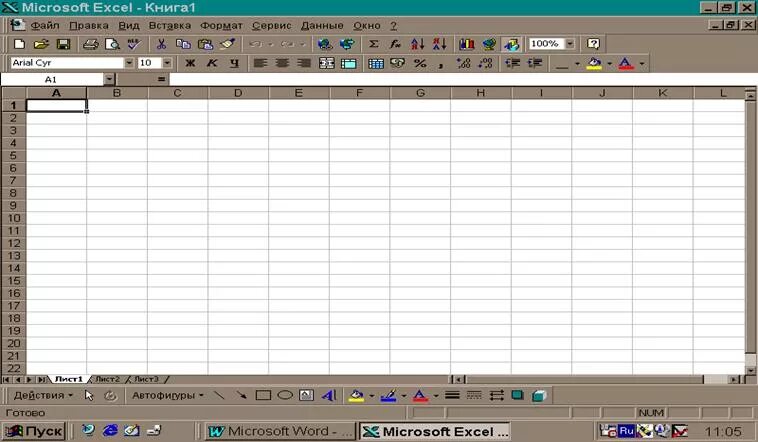Click the formula bar input field
The width and height of the screenshot is (758, 442).
(463, 79)
